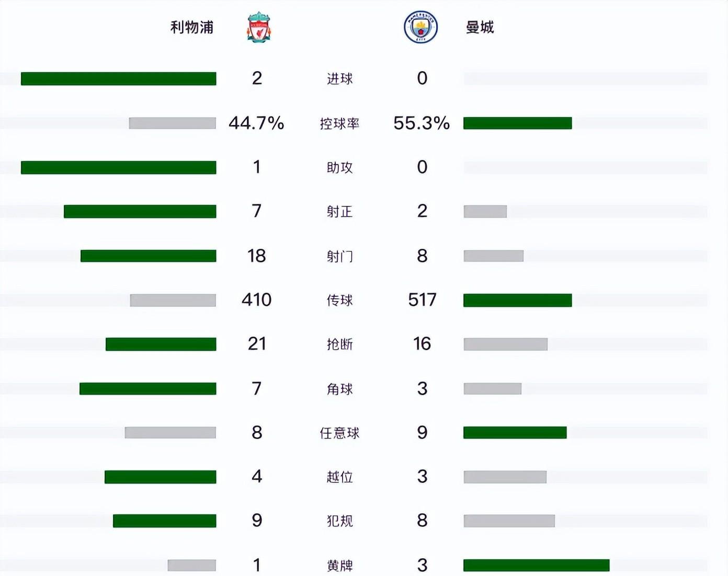Viewport: 728px width, 576px height.
Task: Click Liverpool's green 角球 bar
Action: [147, 389]
